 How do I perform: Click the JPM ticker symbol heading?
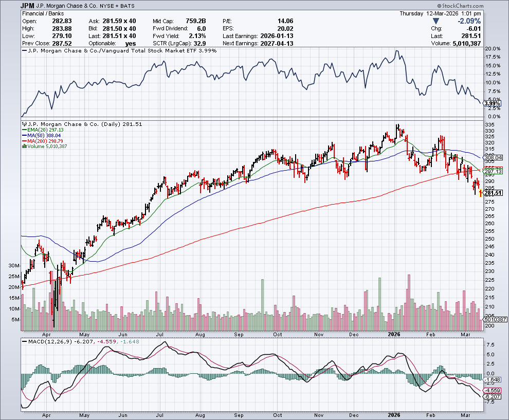click(x=29, y=6)
